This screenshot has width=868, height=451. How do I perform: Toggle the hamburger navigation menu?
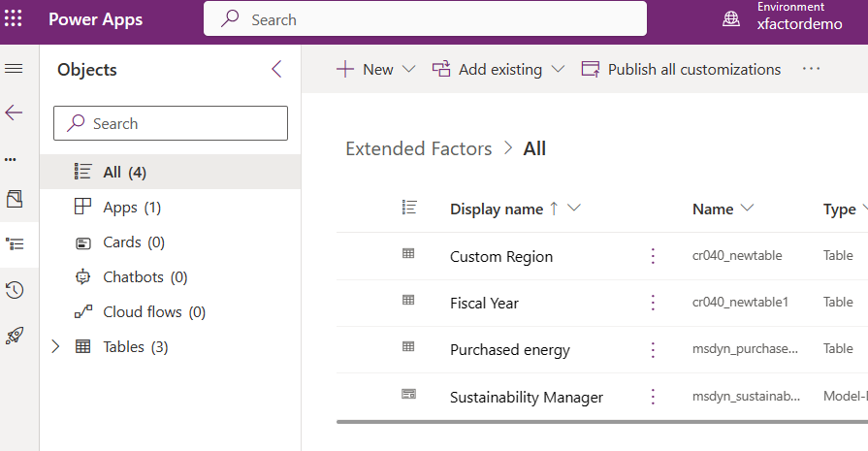click(x=14, y=69)
